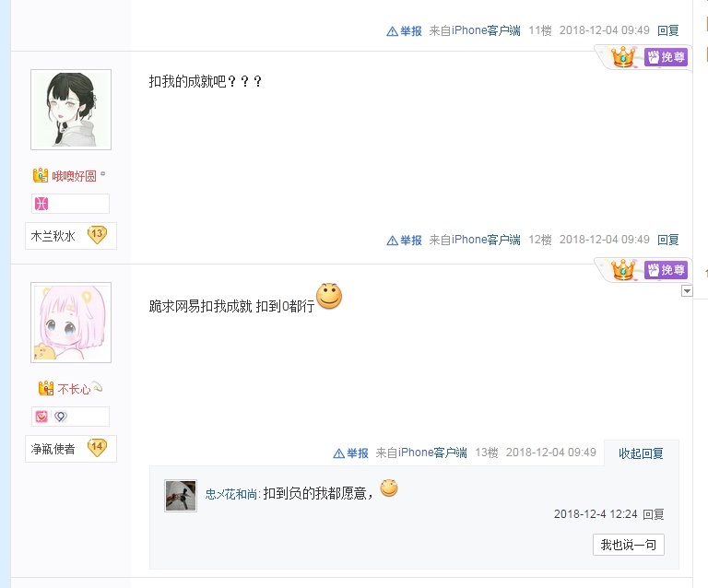Reply to 忠×花和尚's comment

pos(653,514)
